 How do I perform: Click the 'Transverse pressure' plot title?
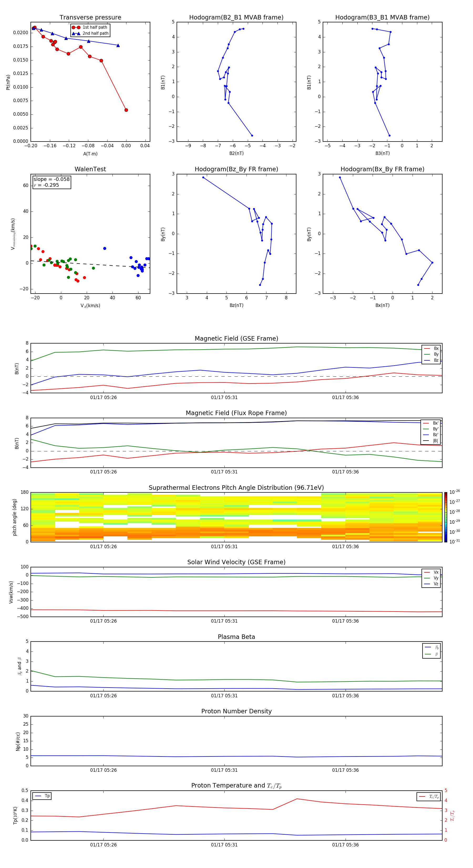pos(90,18)
